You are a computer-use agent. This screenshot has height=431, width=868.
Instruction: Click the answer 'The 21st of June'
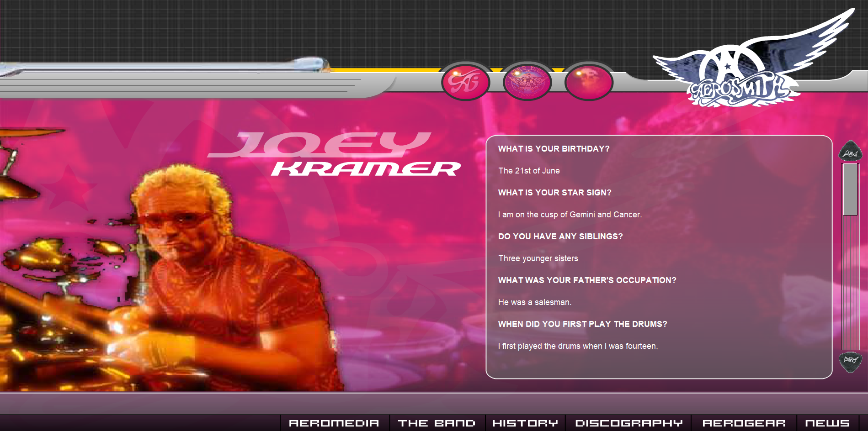tap(529, 171)
